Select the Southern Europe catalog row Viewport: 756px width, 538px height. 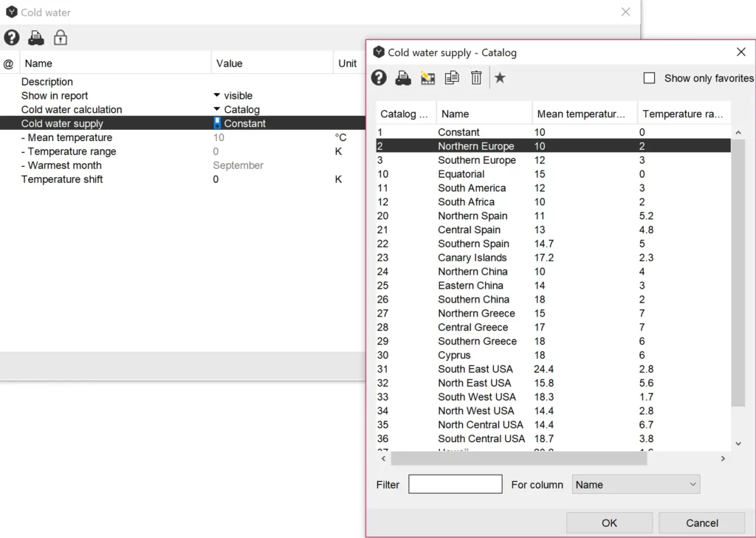coord(476,160)
